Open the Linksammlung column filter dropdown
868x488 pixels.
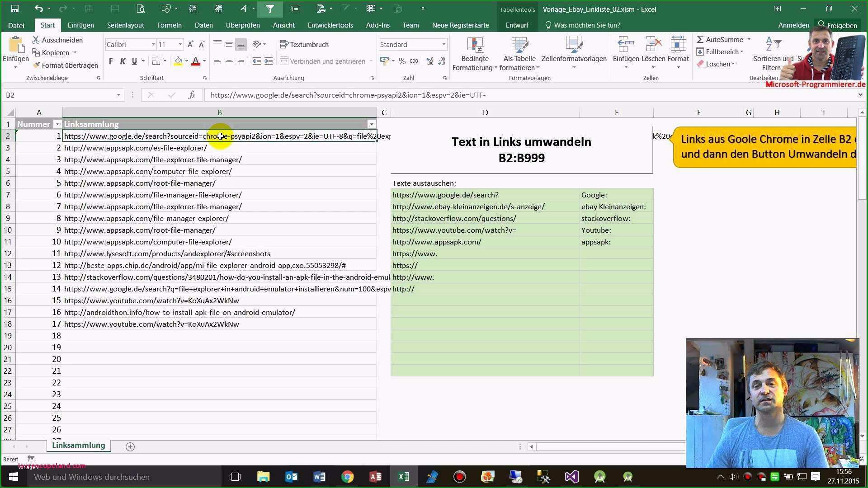click(x=371, y=124)
